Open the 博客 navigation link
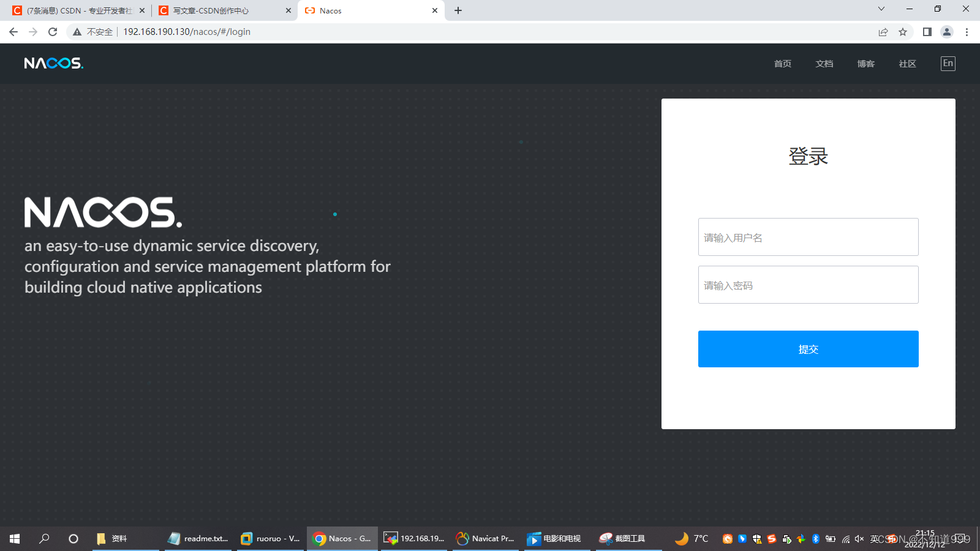 click(866, 64)
